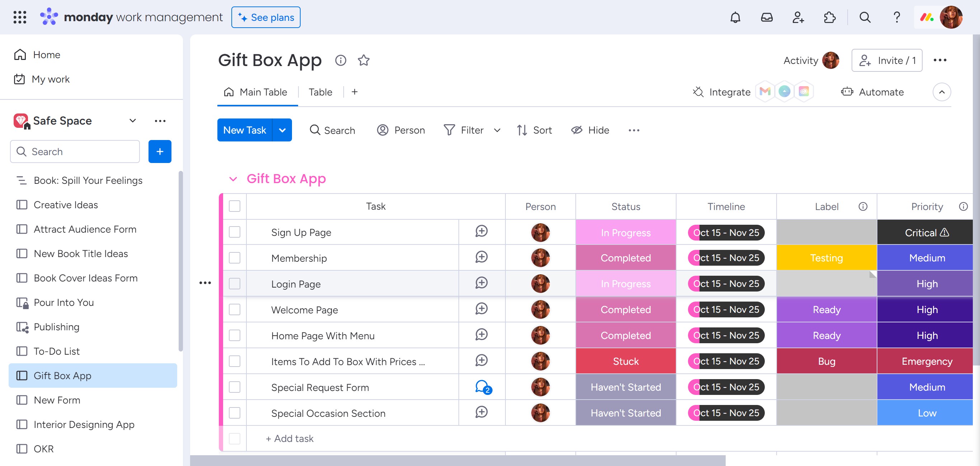Open updates for Special Request Form

(482, 387)
